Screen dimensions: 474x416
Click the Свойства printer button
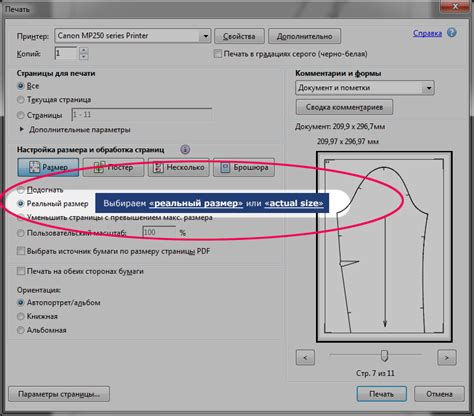239,36
